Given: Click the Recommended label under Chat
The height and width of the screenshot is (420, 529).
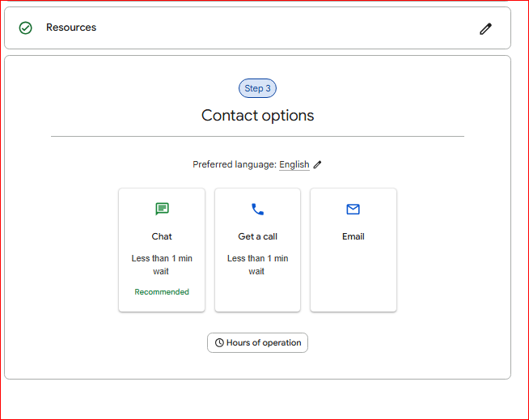Looking at the screenshot, I should coord(162,291).
